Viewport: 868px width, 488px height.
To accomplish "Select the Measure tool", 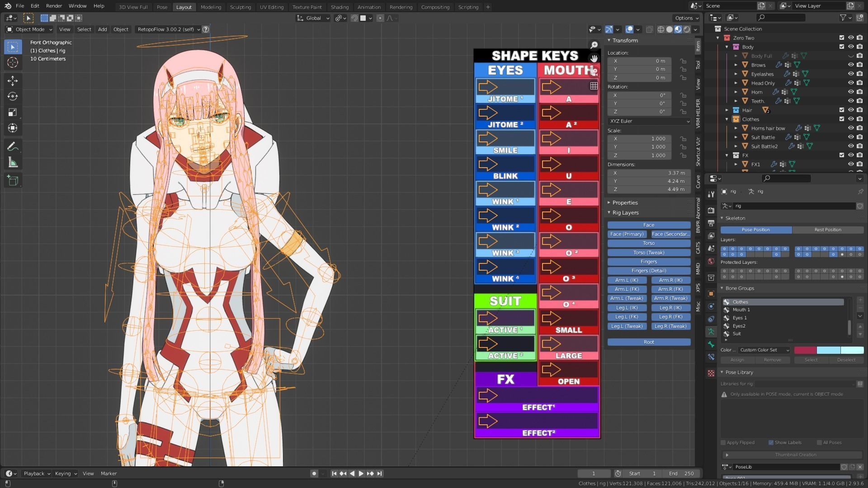I will [x=13, y=163].
